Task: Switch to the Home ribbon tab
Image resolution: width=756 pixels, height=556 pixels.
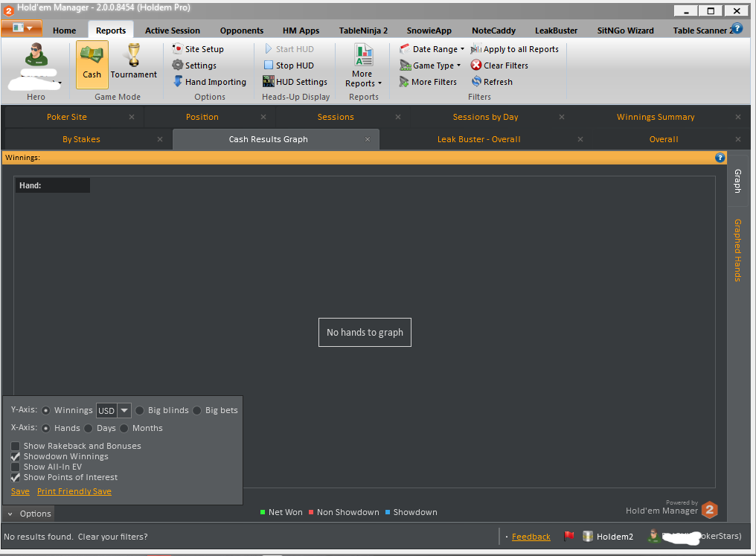Action: pyautogui.click(x=64, y=31)
